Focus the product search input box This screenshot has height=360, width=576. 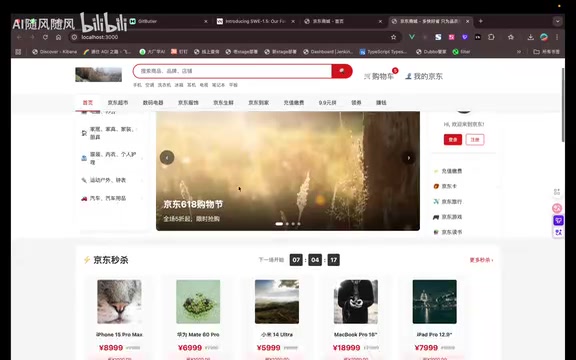(232, 71)
